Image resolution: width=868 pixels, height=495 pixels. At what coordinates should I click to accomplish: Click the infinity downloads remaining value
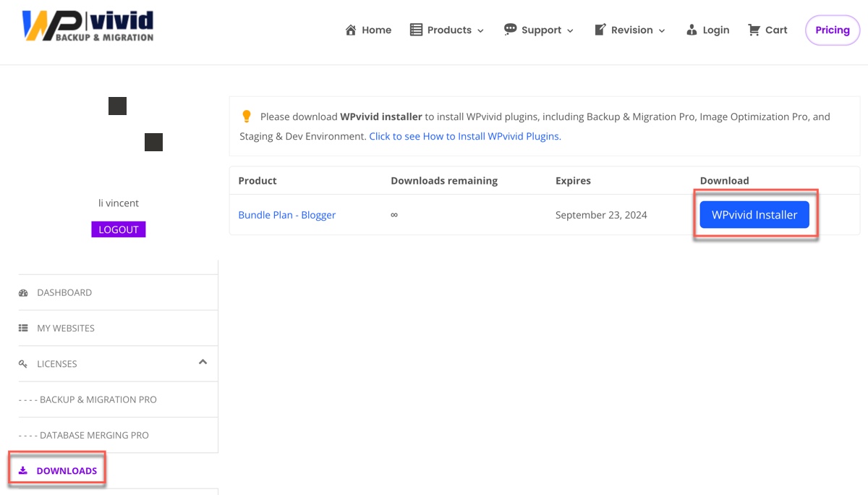(394, 215)
